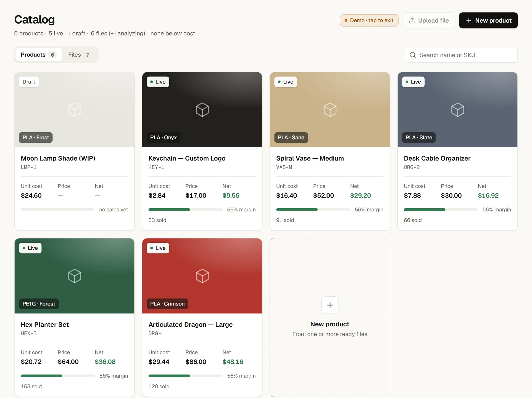This screenshot has width=532, height=398.
Task: Click the SKU text LMP-1
Action: click(29, 167)
